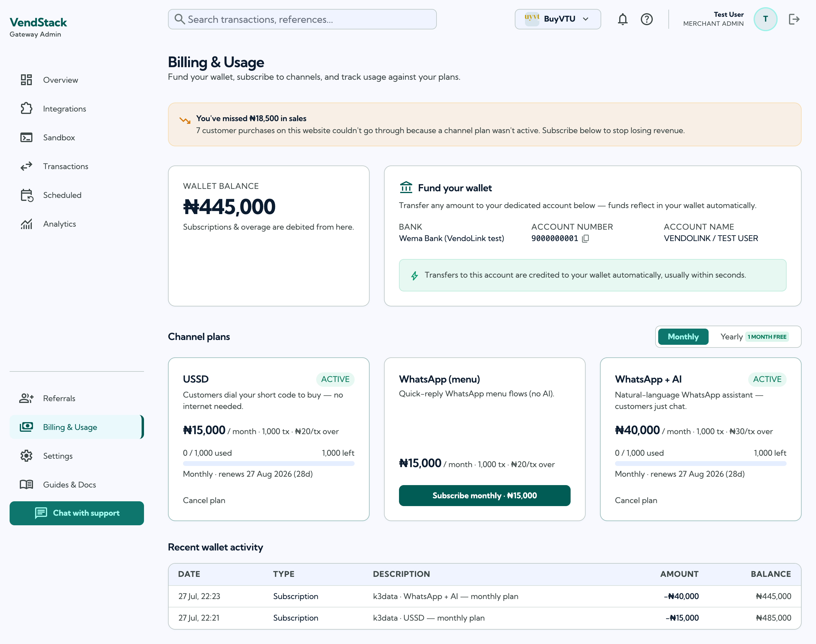Cancel plan on WhatsApp + AI card
The width and height of the screenshot is (816, 644).
(636, 500)
